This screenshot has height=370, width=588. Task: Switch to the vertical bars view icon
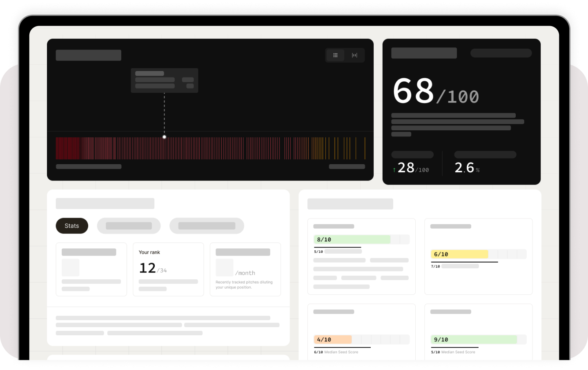tap(354, 55)
